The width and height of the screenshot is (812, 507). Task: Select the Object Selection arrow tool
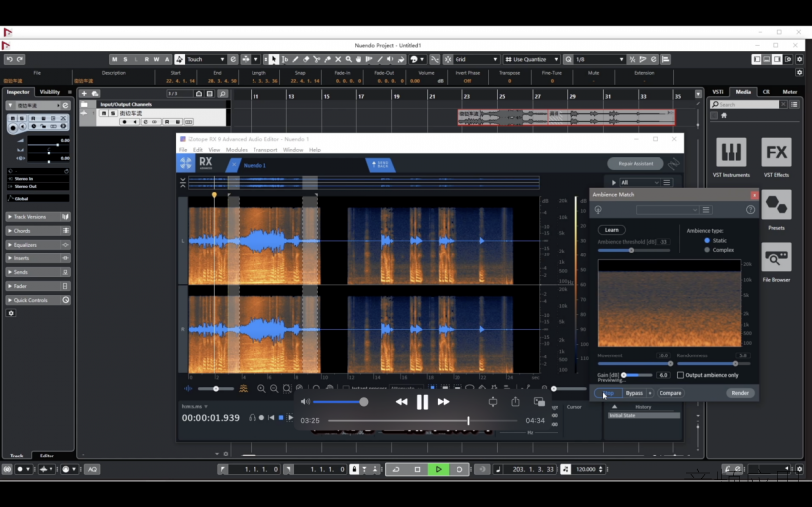pos(274,59)
